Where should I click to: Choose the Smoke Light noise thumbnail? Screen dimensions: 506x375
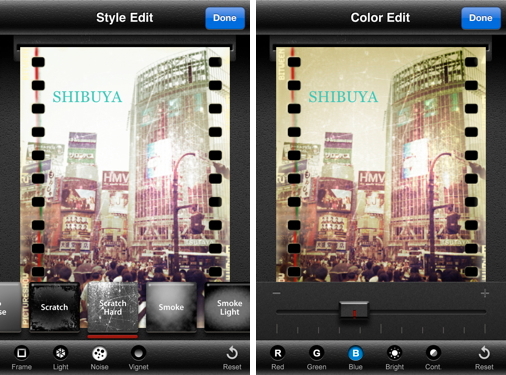[227, 307]
